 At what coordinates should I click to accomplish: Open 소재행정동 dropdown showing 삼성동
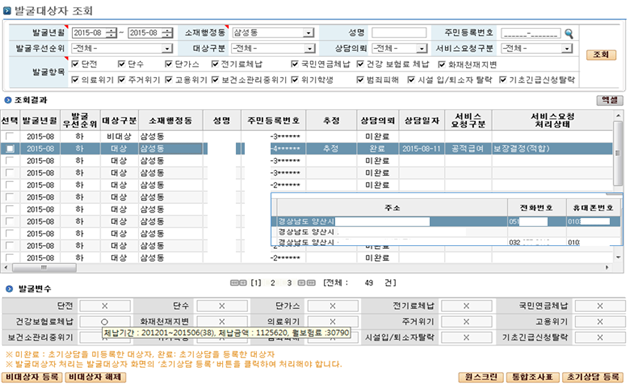pos(308,33)
